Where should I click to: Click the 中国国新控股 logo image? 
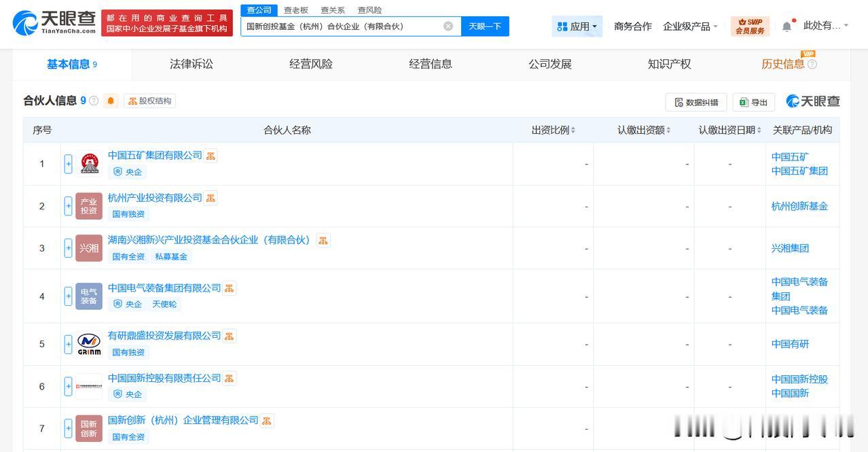click(89, 386)
